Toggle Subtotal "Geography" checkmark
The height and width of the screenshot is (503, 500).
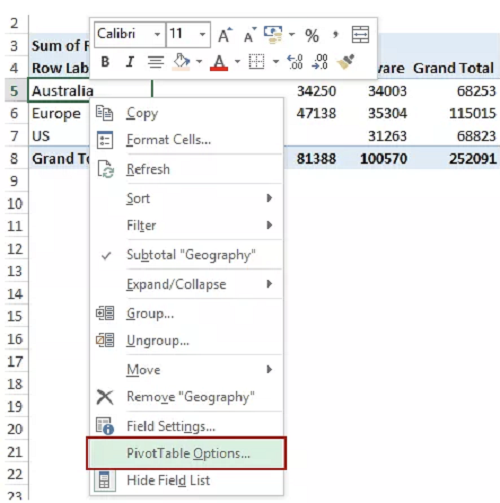pos(187,255)
